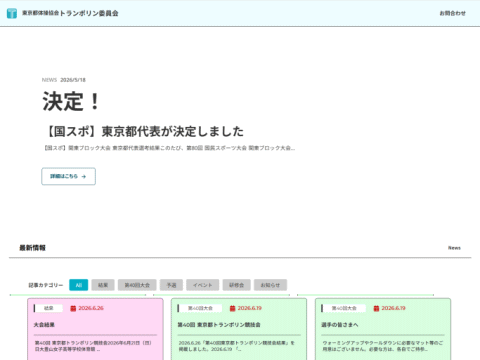Image resolution: width=480 pixels, height=360 pixels.
Task: Click the teal T logo icon in header
Action: pyautogui.click(x=12, y=13)
